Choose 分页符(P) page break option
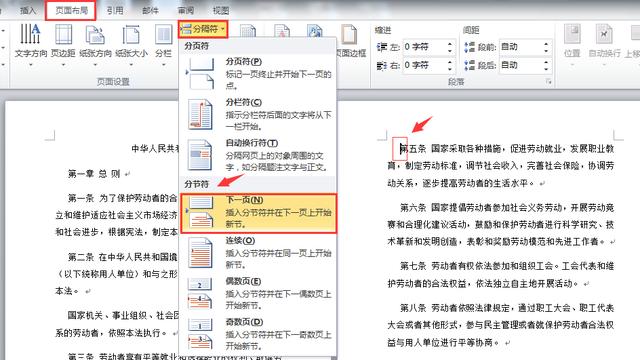The width and height of the screenshot is (640, 360). click(x=258, y=73)
